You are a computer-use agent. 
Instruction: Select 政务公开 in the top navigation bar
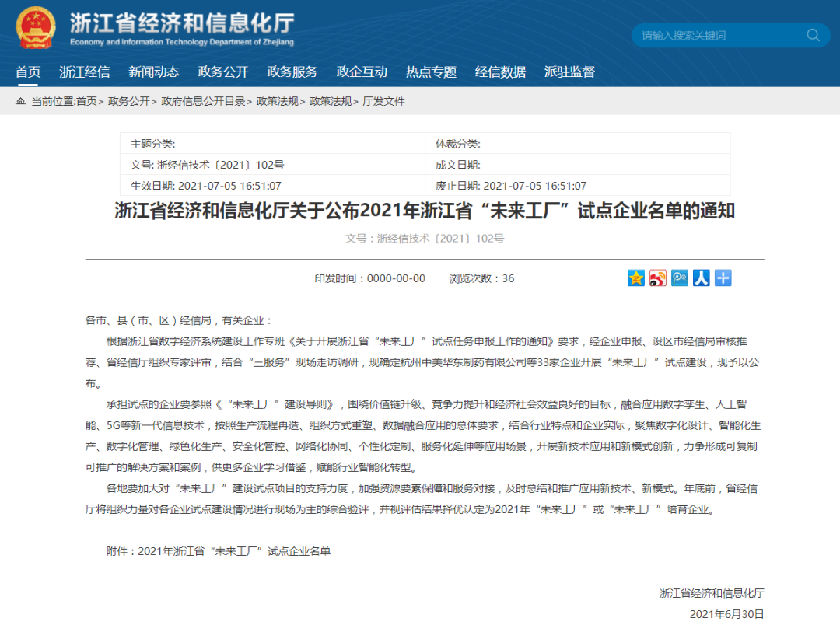[x=223, y=72]
